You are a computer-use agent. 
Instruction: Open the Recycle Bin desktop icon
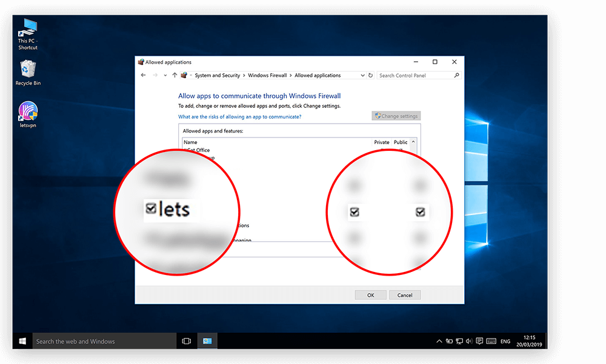click(x=28, y=68)
